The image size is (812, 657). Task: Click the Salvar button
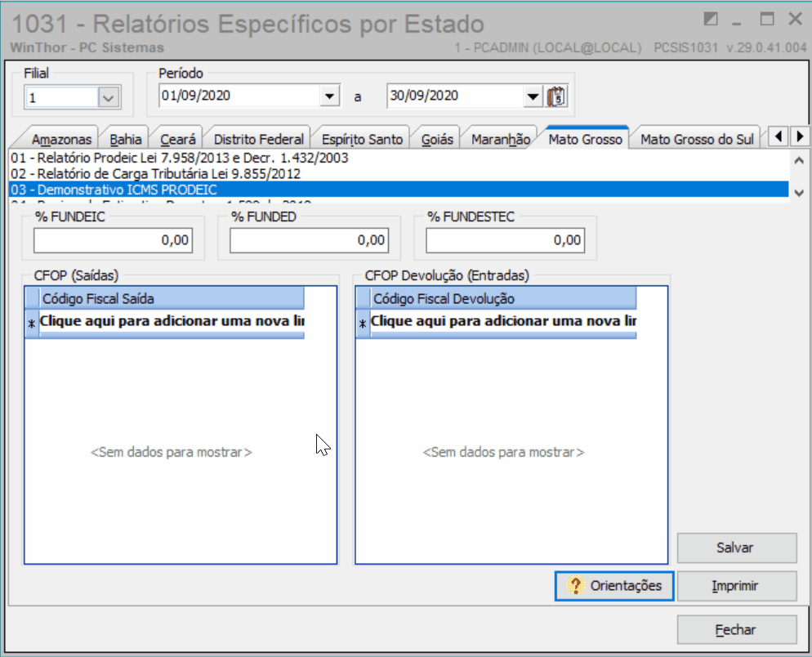[736, 547]
